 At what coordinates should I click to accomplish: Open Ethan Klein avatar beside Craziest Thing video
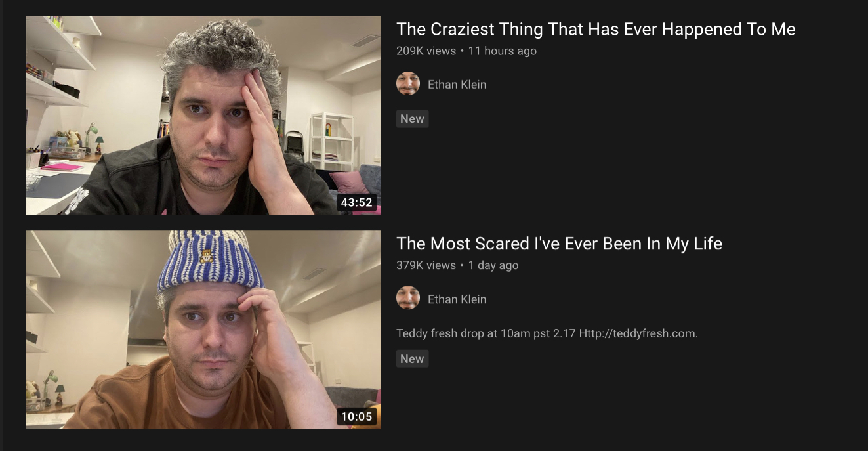click(x=408, y=84)
